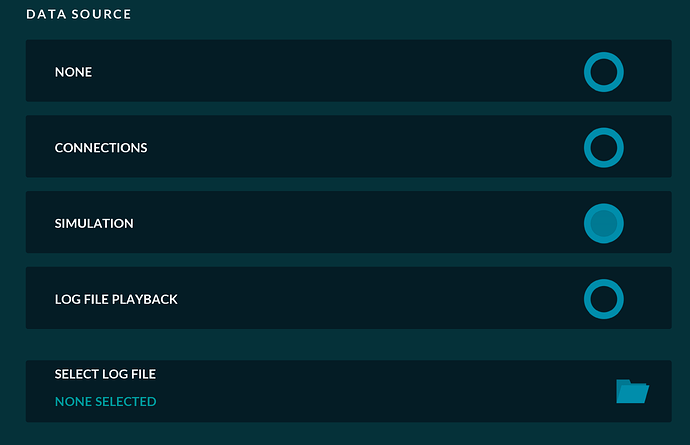Choose the LOG FILE PLAYBACK radio button
The width and height of the screenshot is (690, 445).
point(603,299)
